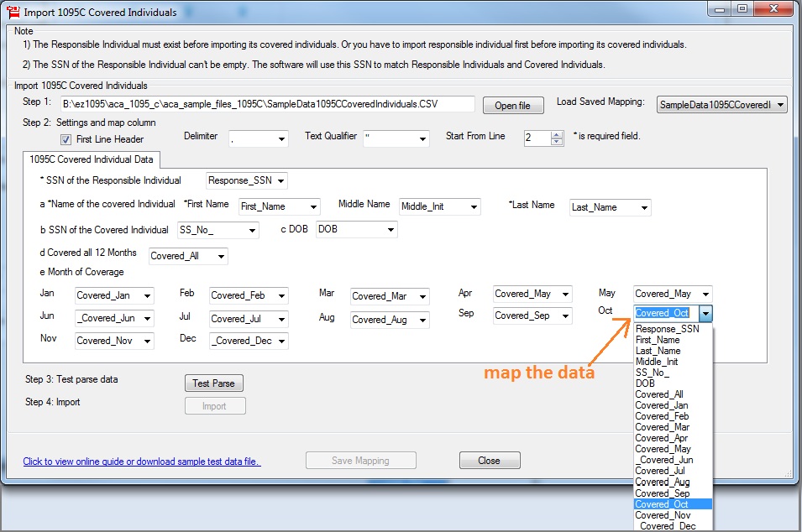
Task: Click the Close button at bottom
Action: (x=489, y=461)
